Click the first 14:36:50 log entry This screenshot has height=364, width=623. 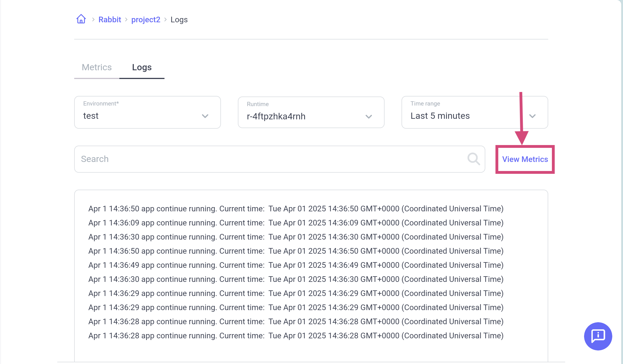(296, 209)
